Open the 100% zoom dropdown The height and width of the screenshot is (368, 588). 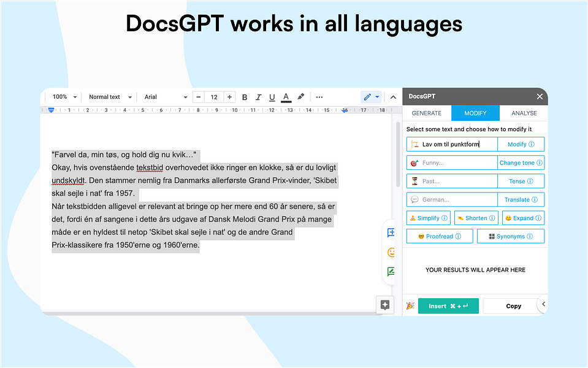click(63, 97)
